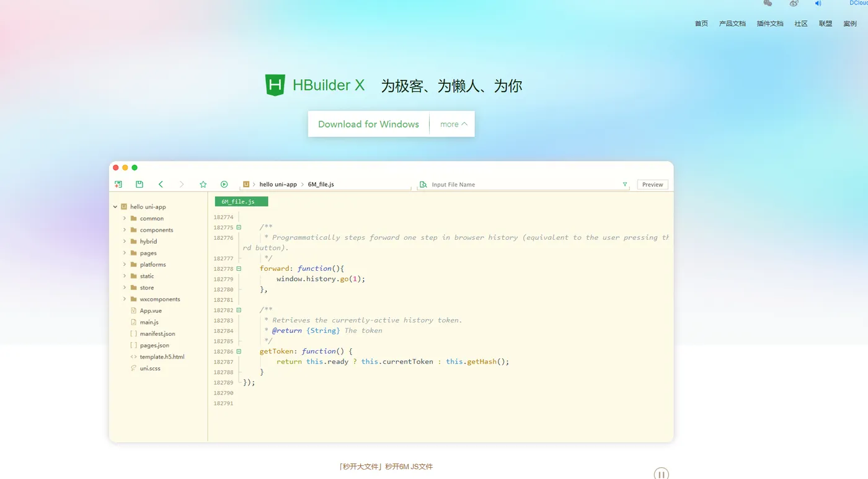Expand the hybrid folder
The width and height of the screenshot is (868, 479).
(x=125, y=241)
